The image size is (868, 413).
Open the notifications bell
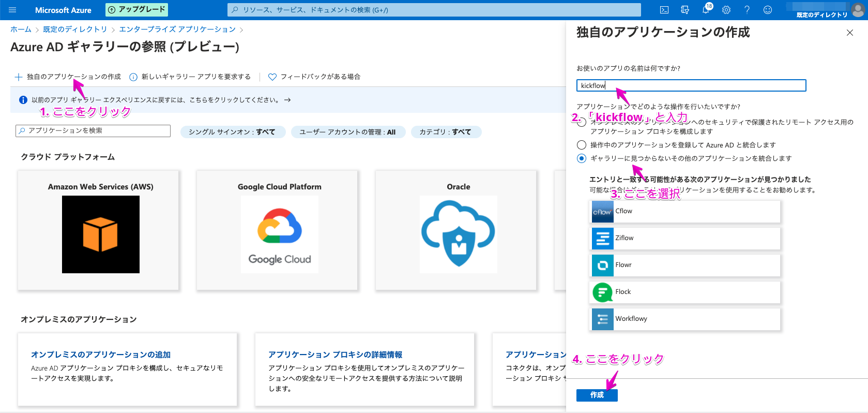[x=706, y=10]
